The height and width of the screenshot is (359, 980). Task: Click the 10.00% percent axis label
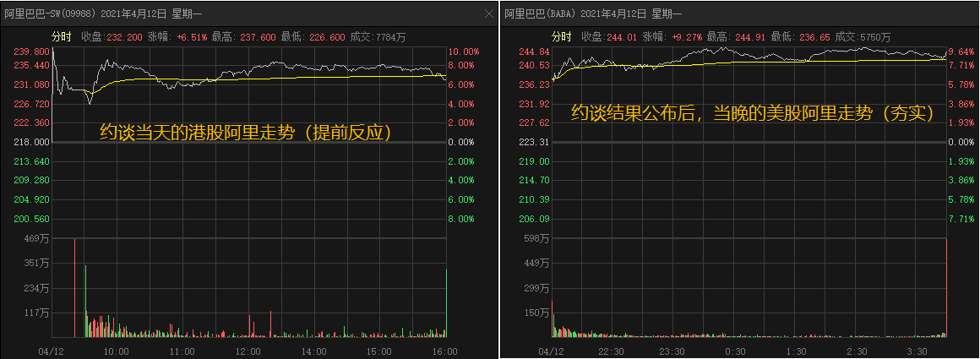(464, 52)
